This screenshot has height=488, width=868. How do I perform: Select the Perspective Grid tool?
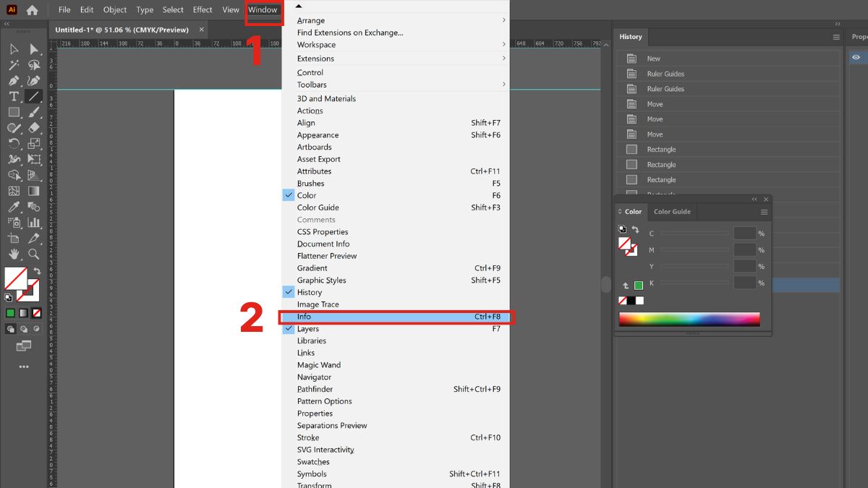point(34,176)
